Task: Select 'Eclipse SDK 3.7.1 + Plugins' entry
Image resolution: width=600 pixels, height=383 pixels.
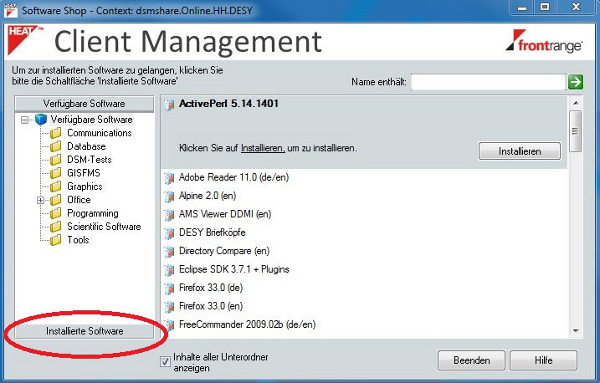Action: [x=234, y=269]
